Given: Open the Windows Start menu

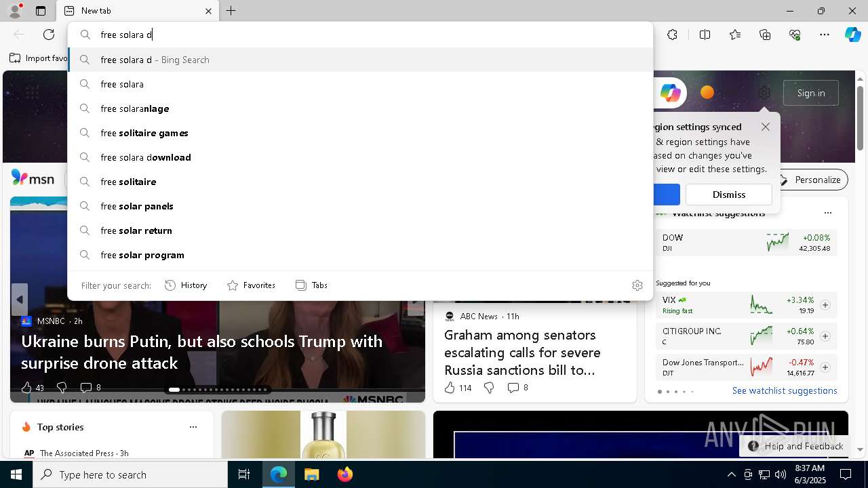Looking at the screenshot, I should (16, 474).
